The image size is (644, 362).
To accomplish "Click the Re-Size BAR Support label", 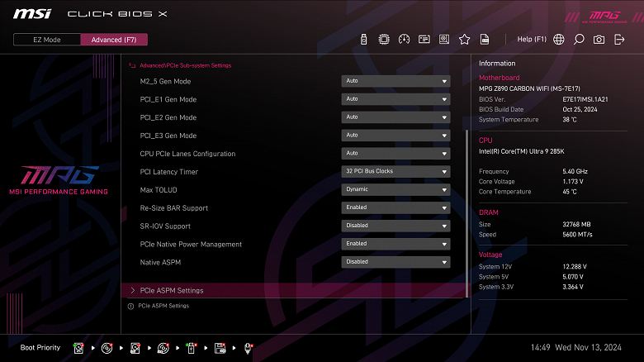I will point(173,208).
